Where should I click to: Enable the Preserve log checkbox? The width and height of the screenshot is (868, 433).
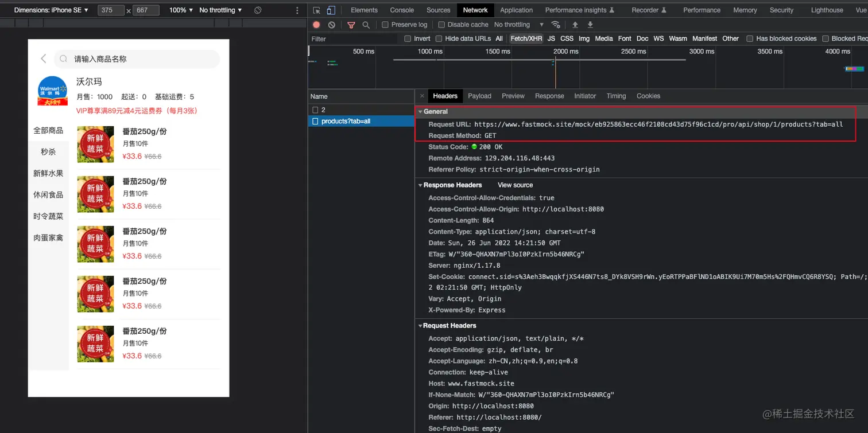(x=386, y=25)
